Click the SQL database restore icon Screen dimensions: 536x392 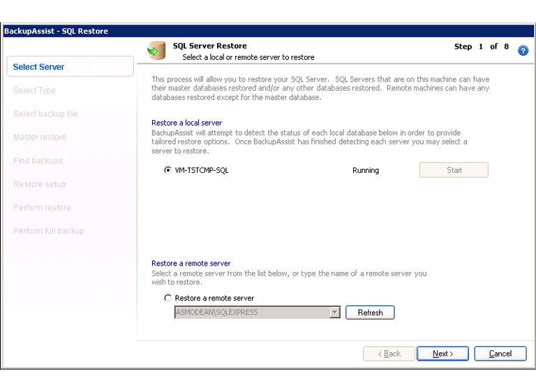[x=156, y=51]
